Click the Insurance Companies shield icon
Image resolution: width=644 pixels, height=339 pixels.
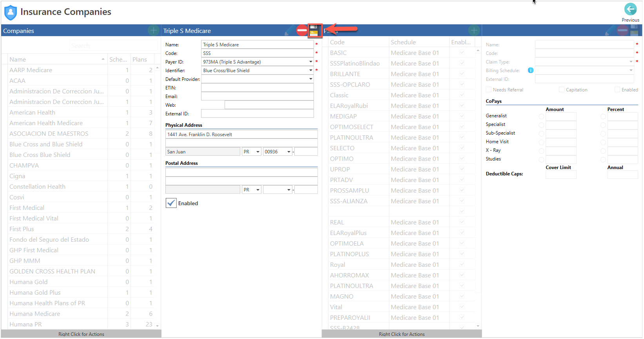pyautogui.click(x=11, y=12)
